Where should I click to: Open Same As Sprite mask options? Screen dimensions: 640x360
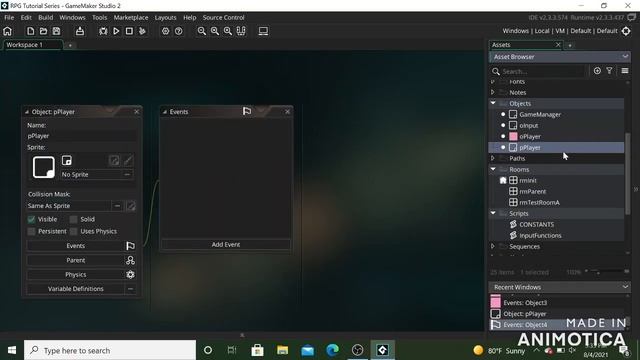point(117,206)
